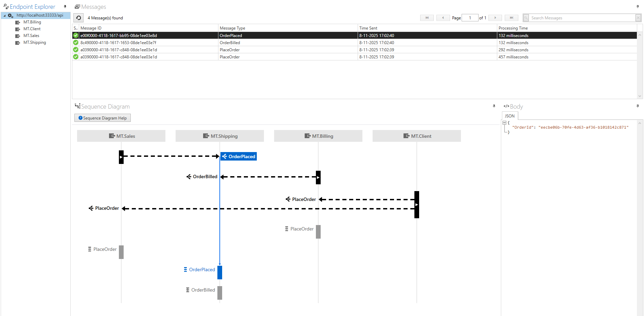
Task: Go to the previous messages page
Action: point(443,18)
